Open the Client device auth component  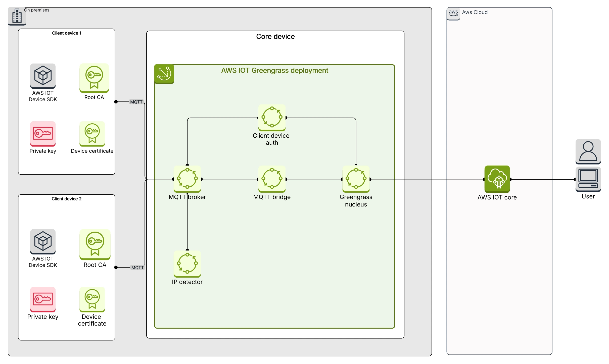272,117
